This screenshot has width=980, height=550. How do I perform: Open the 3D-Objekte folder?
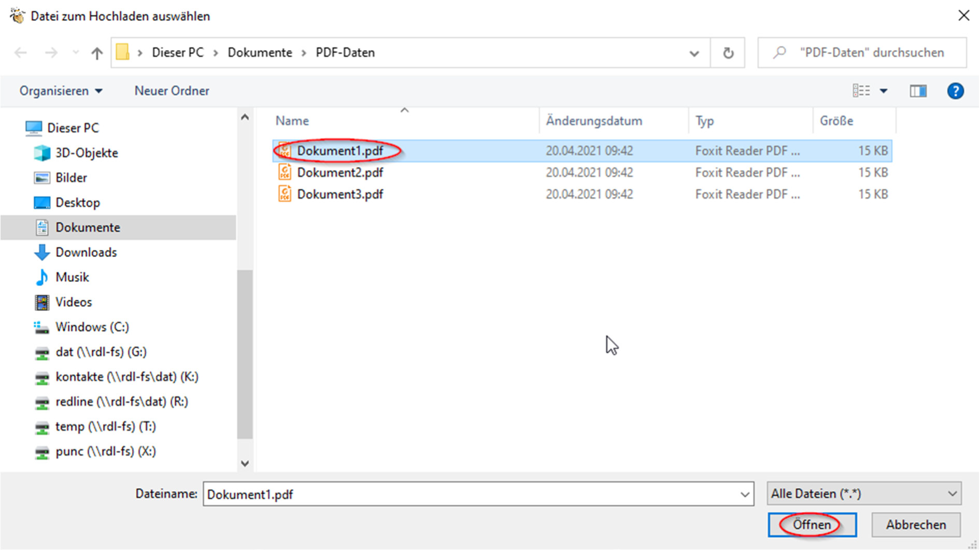[87, 153]
